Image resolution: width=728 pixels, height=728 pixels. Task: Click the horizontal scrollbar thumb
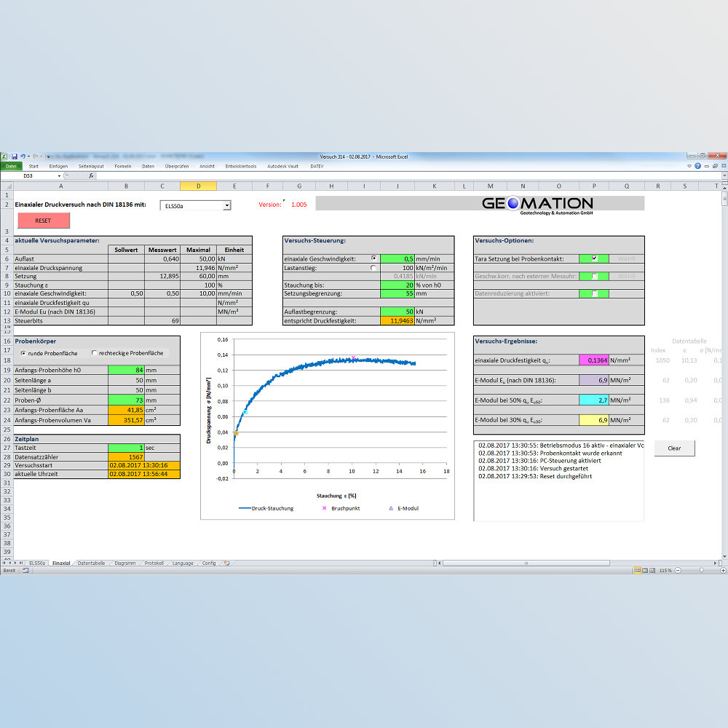coord(526,563)
